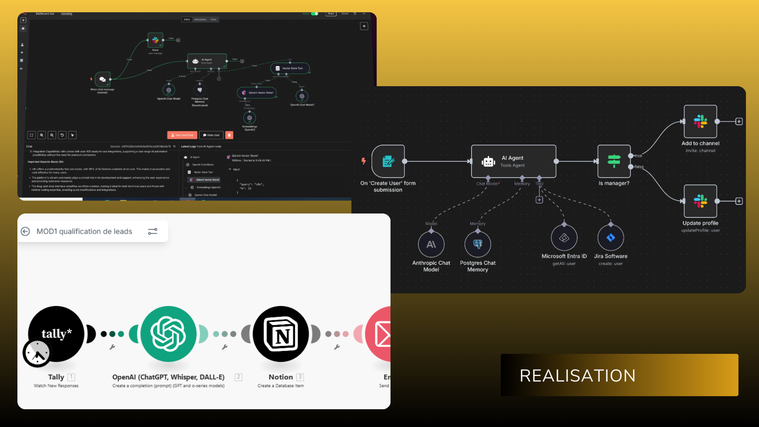The image size is (759, 427).
Task: Open scenario settings sliders icon
Action: (x=152, y=231)
